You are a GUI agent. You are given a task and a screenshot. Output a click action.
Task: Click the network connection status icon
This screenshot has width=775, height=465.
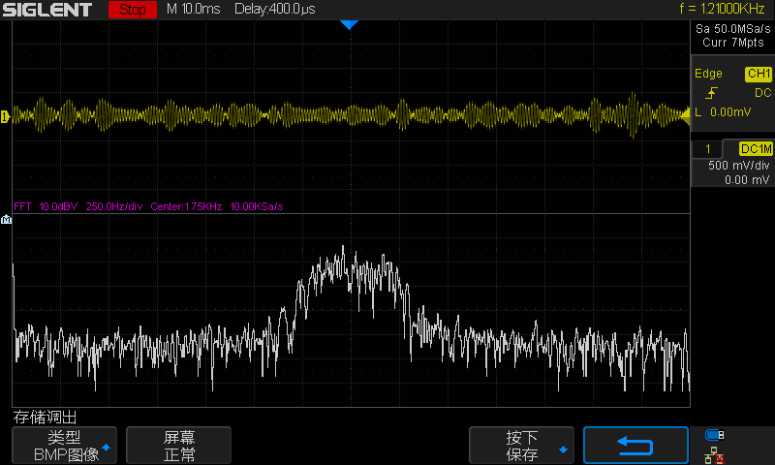[714, 455]
